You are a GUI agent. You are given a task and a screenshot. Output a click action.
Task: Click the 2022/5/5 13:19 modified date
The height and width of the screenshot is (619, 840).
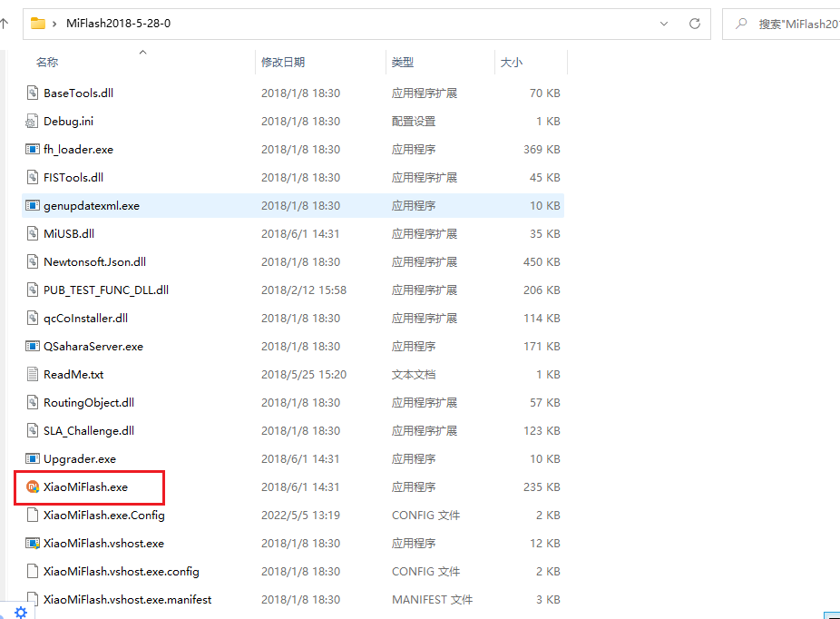tap(300, 515)
